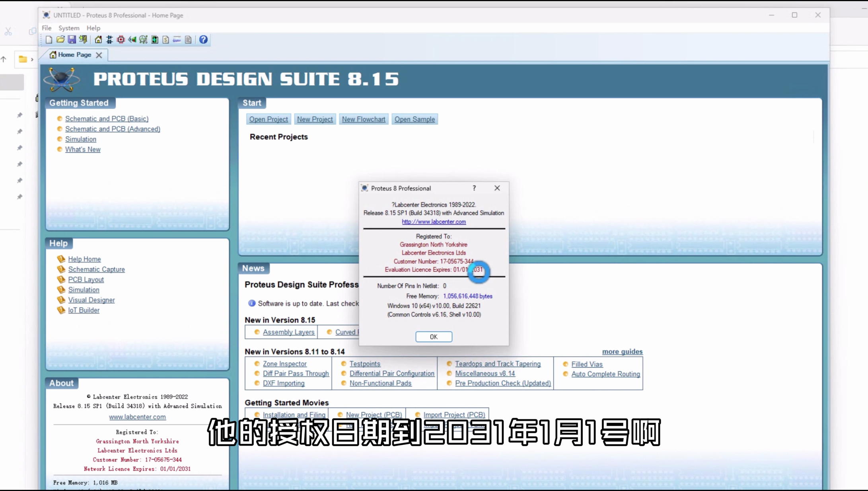The width and height of the screenshot is (868, 491).
Task: Open Import Project (PCB) movie
Action: pos(454,415)
